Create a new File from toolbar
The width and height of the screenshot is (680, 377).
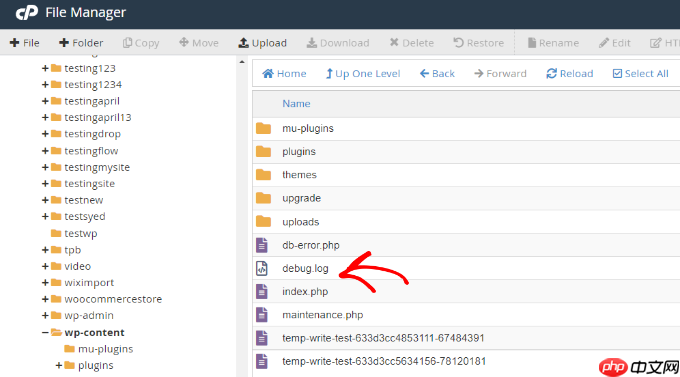pyautogui.click(x=24, y=43)
